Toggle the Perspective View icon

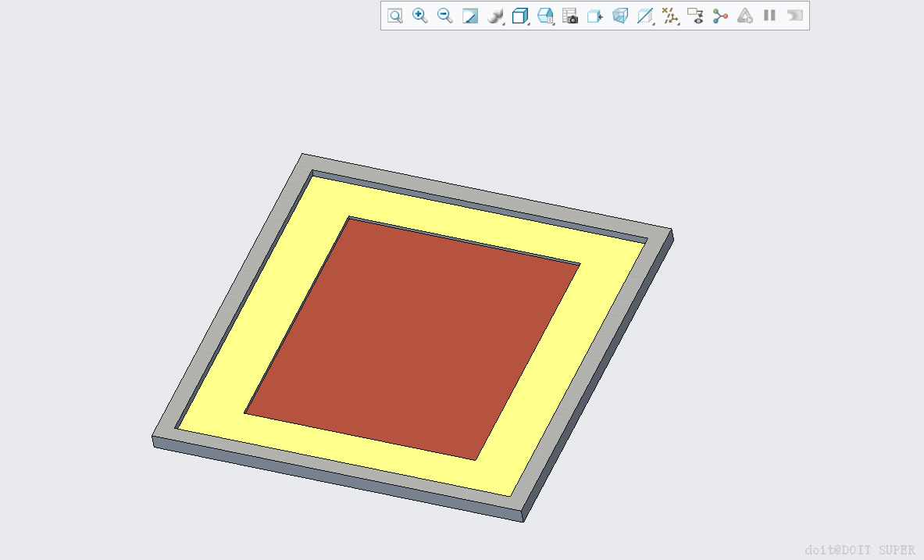(x=620, y=16)
